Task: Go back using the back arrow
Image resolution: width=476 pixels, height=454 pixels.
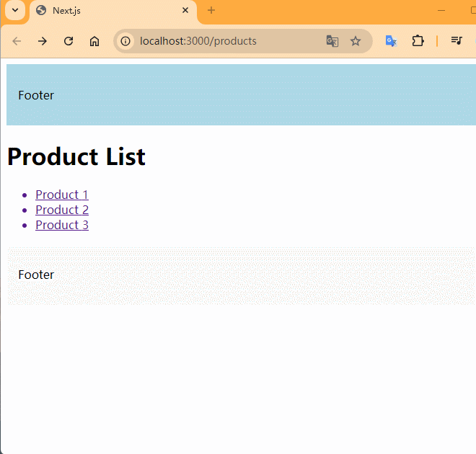Action: pyautogui.click(x=17, y=41)
